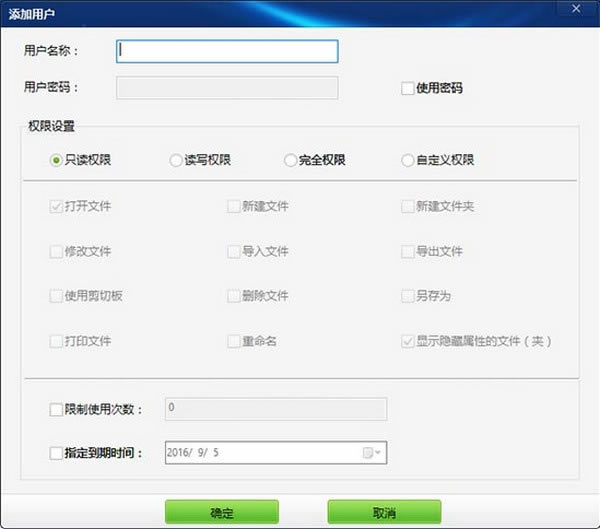Click the 用户名称 input field
This screenshot has height=529, width=600.
point(227,51)
